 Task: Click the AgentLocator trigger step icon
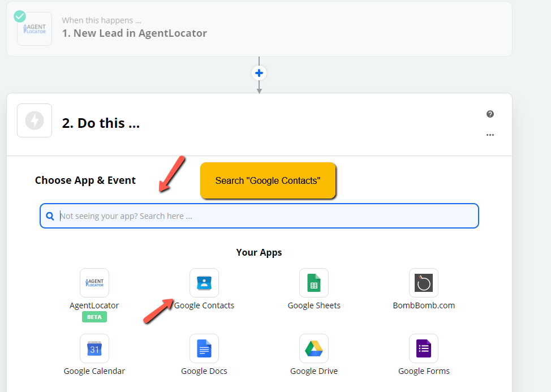[35, 29]
